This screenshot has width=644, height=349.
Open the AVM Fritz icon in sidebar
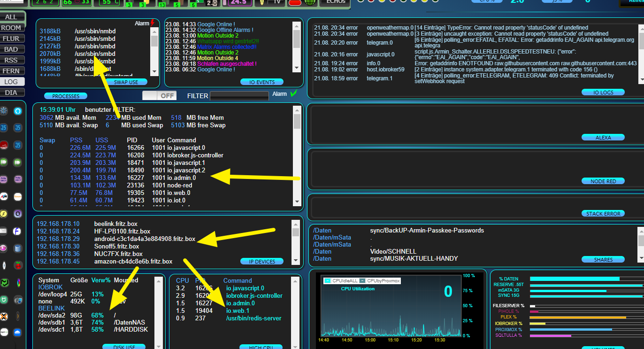(x=4, y=196)
